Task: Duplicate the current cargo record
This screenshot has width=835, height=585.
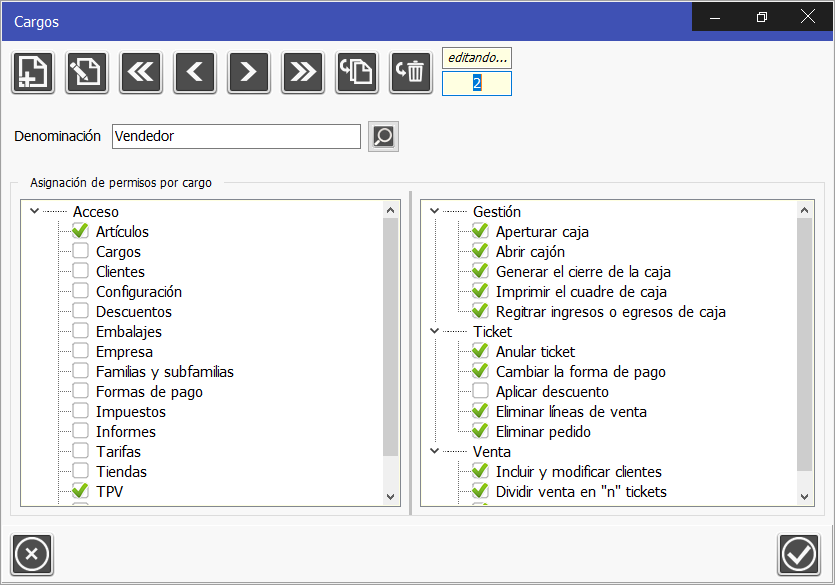Action: pos(356,72)
